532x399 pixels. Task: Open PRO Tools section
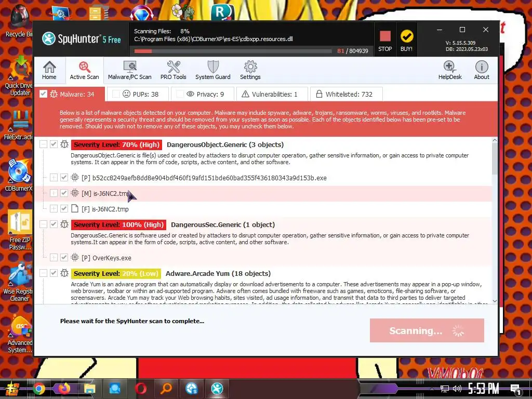click(x=174, y=70)
